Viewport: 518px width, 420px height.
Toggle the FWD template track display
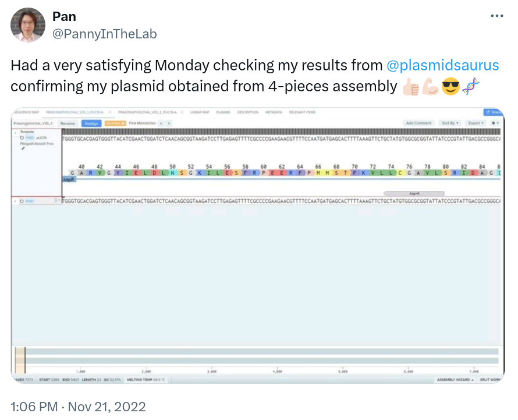pyautogui.click(x=29, y=136)
